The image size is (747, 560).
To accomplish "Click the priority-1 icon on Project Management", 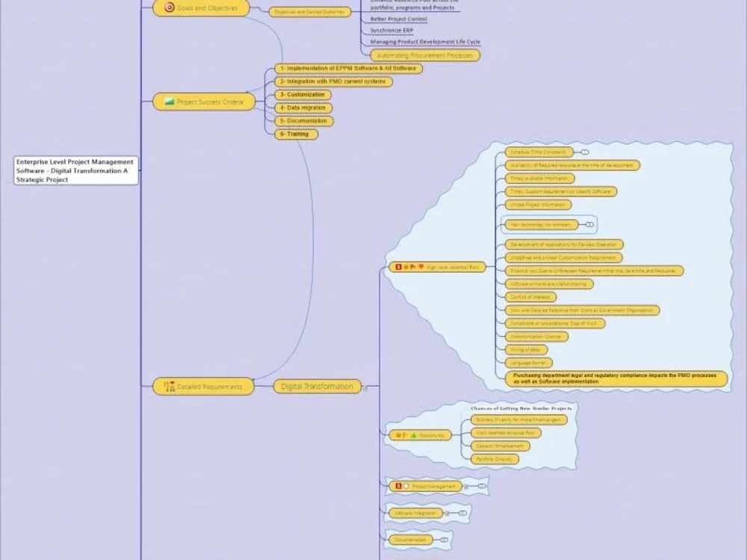I will (x=400, y=485).
